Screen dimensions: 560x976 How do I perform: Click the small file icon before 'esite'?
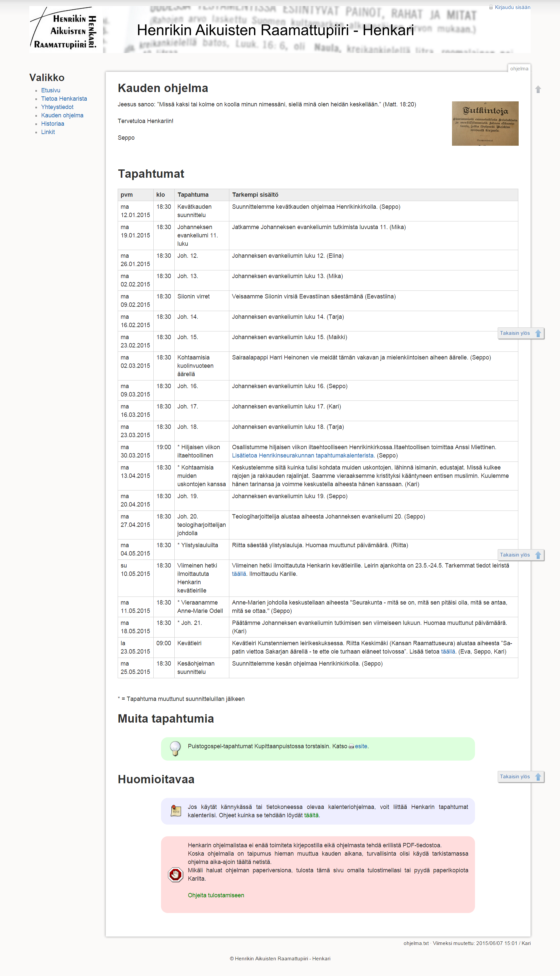tap(351, 746)
